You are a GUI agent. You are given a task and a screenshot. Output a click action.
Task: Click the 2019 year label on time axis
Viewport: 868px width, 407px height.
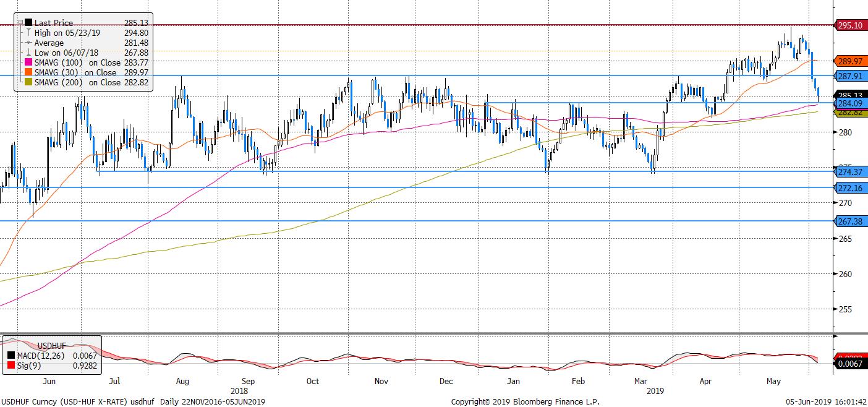(655, 391)
